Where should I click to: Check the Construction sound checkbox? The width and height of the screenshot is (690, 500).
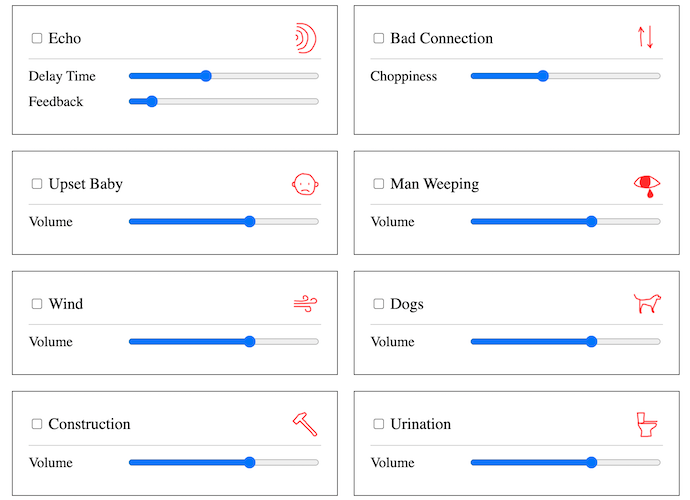pos(37,424)
